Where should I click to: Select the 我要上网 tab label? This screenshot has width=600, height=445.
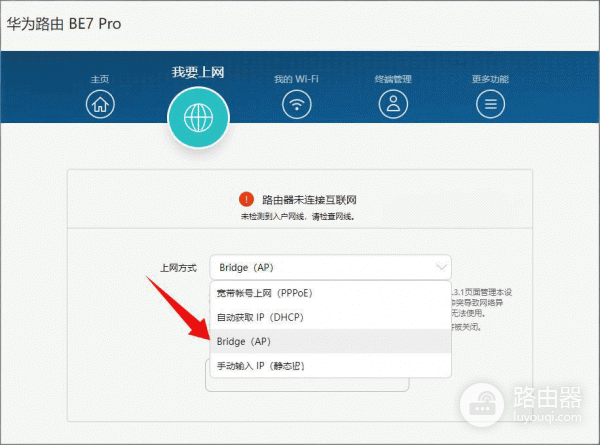coord(198,72)
